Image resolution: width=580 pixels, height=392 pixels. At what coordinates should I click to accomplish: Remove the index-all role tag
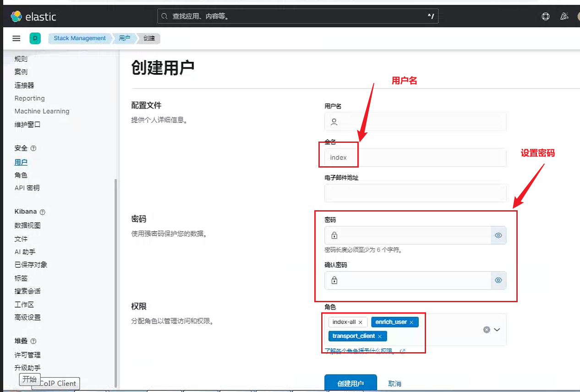pos(361,322)
